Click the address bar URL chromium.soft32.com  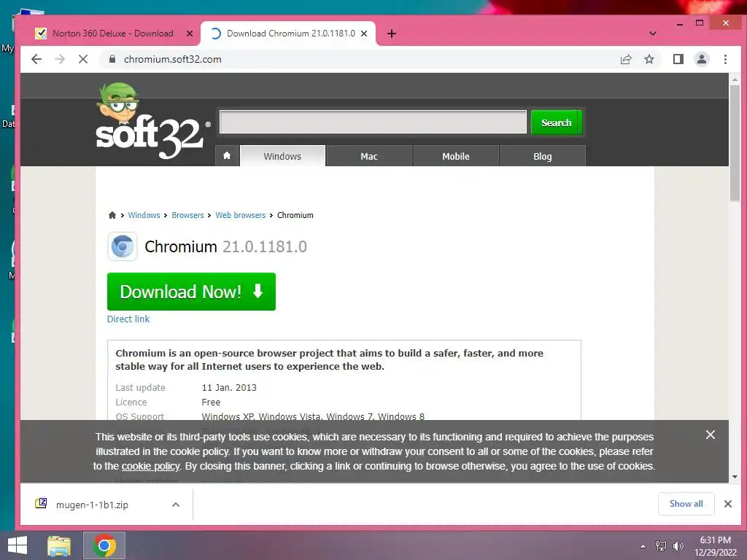click(x=172, y=59)
